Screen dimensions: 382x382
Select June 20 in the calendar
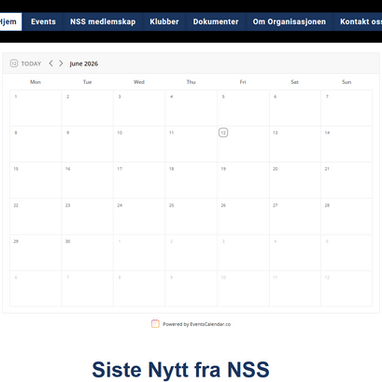click(x=295, y=180)
